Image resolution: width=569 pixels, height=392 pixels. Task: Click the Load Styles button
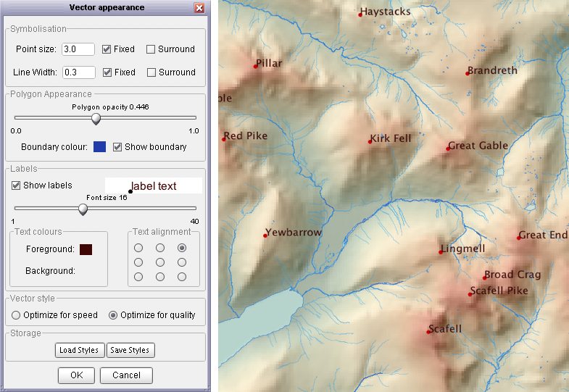(79, 351)
